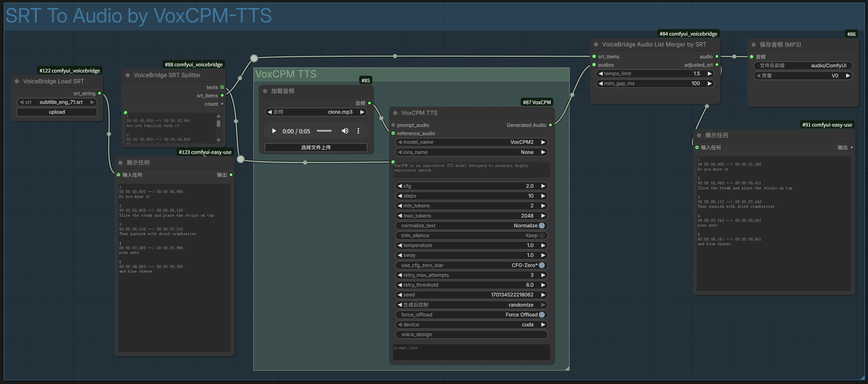Toggle trim_silence Keep switch
The image size is (868, 384).
coord(542,235)
